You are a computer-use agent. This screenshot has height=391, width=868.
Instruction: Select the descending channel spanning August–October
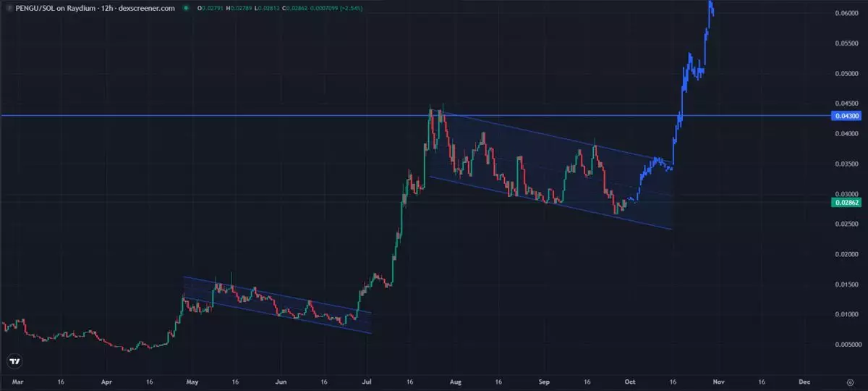550,174
